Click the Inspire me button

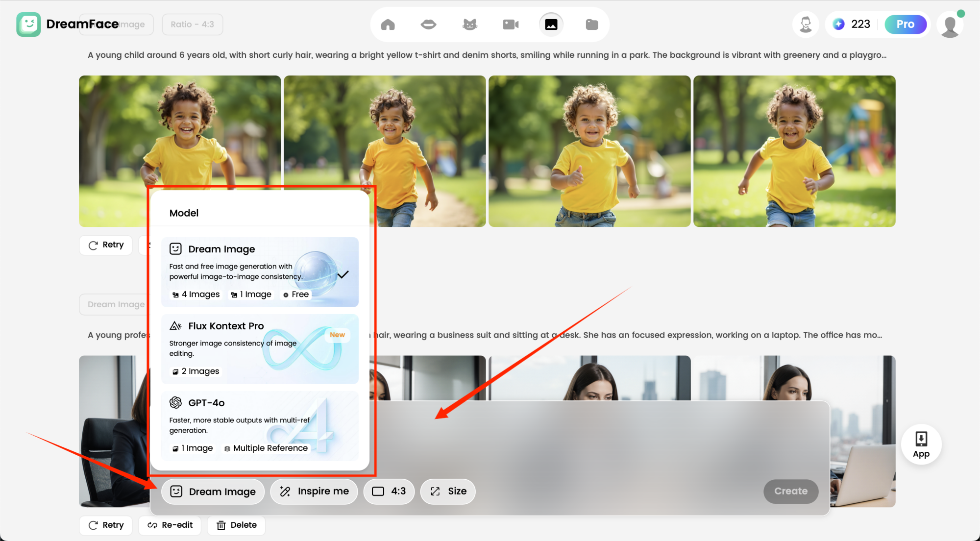click(x=314, y=492)
